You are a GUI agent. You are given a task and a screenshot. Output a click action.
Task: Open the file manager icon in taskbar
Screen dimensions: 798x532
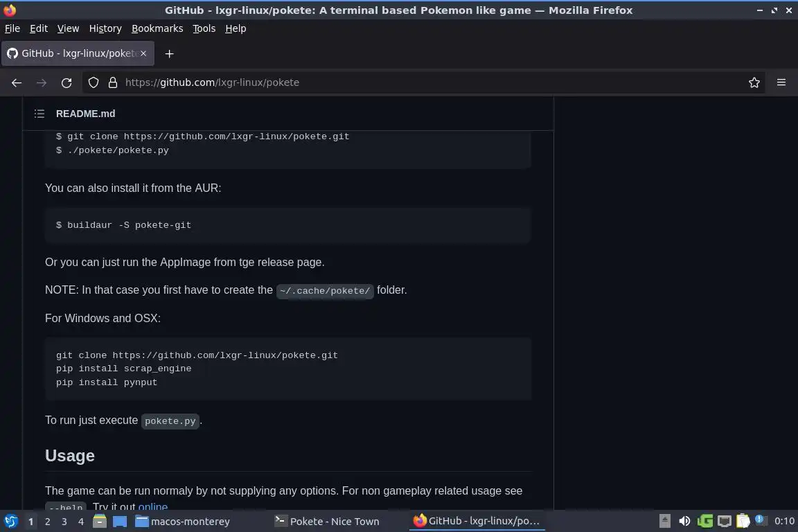[100, 521]
